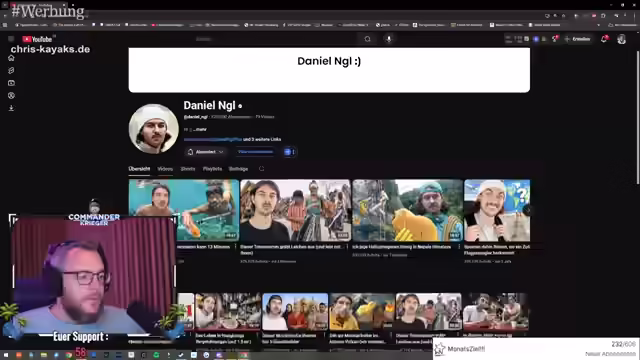Viewport: 640px width, 360px height.
Task: Open the 'Ich jage Halluzinogenen Honig' video title
Action: coord(402,247)
